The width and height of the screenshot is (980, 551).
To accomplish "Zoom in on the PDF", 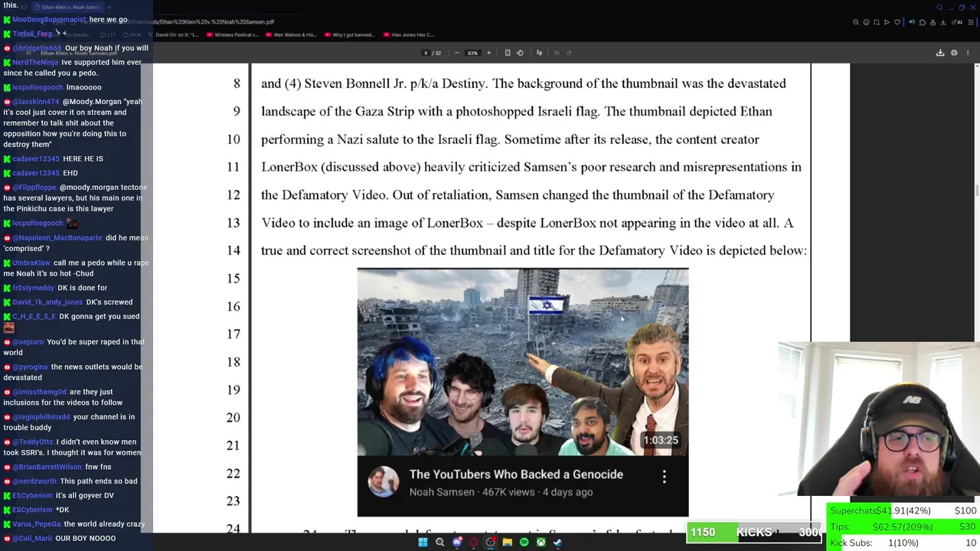I will click(x=489, y=53).
